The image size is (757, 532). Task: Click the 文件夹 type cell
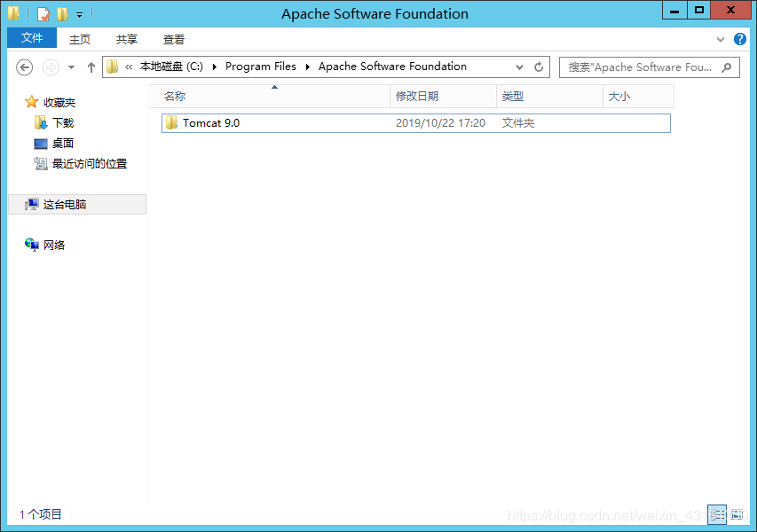pos(518,123)
